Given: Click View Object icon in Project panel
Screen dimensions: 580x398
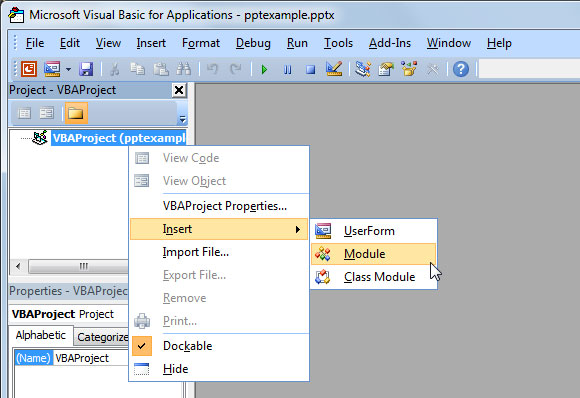Looking at the screenshot, I should coord(47,113).
